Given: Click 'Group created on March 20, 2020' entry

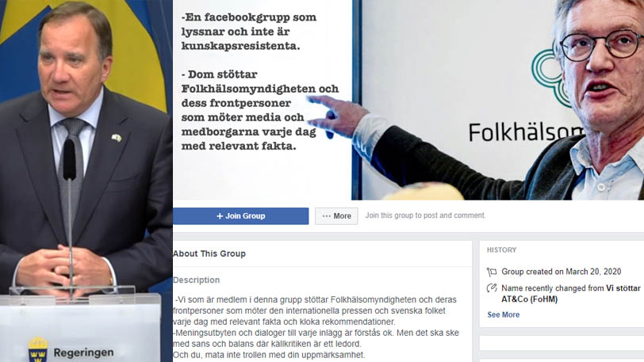Looking at the screenshot, I should coord(561,272).
